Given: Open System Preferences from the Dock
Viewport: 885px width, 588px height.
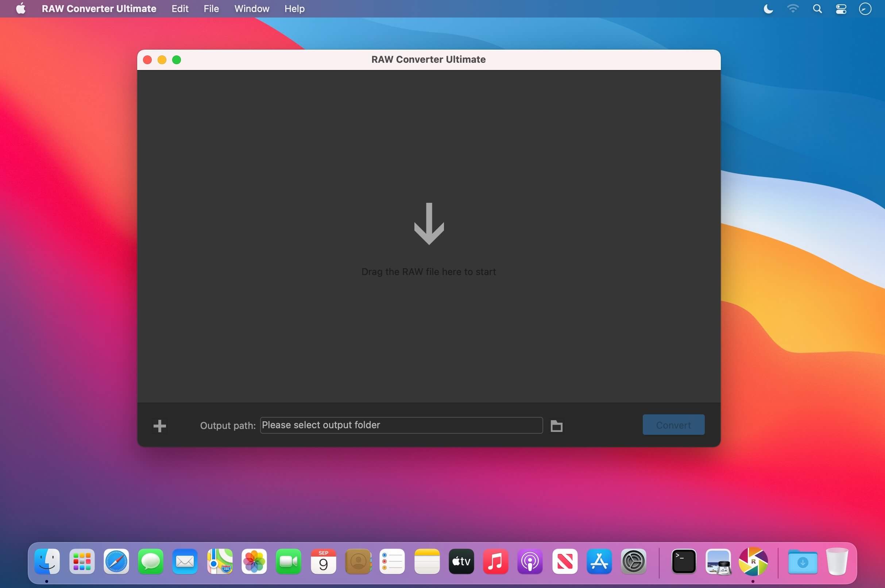Looking at the screenshot, I should tap(634, 561).
